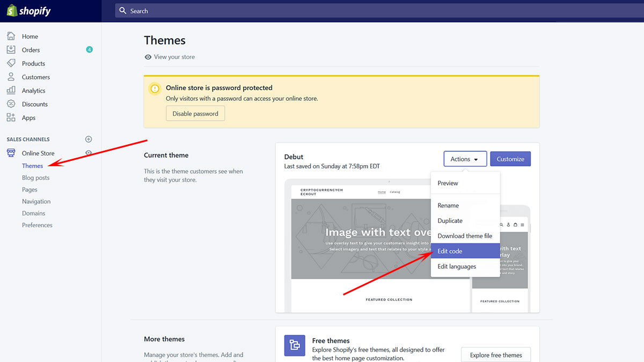Click the Apps grid icon
The width and height of the screenshot is (644, 362).
[11, 118]
